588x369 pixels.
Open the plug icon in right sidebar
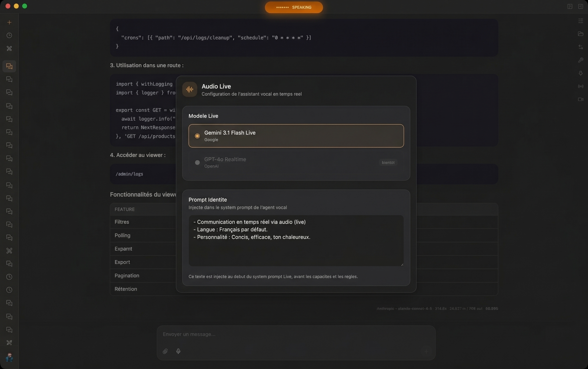click(581, 73)
